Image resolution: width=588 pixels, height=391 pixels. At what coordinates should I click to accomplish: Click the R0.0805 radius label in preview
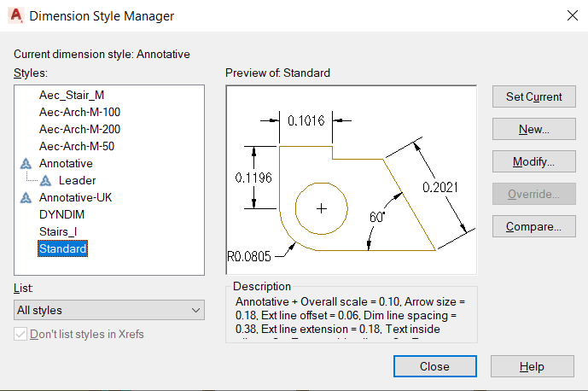(x=249, y=257)
